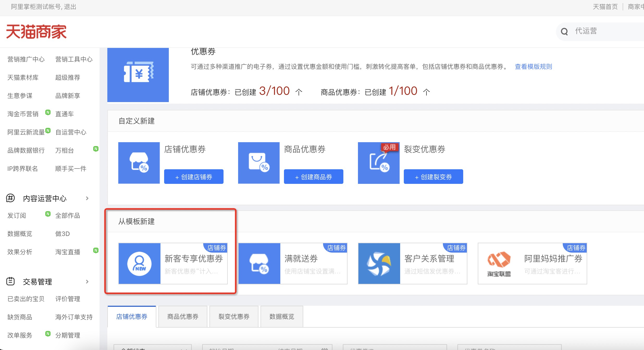644x350 pixels.
Task: Open 营销工具中心 in the sidebar
Action: [x=74, y=59]
